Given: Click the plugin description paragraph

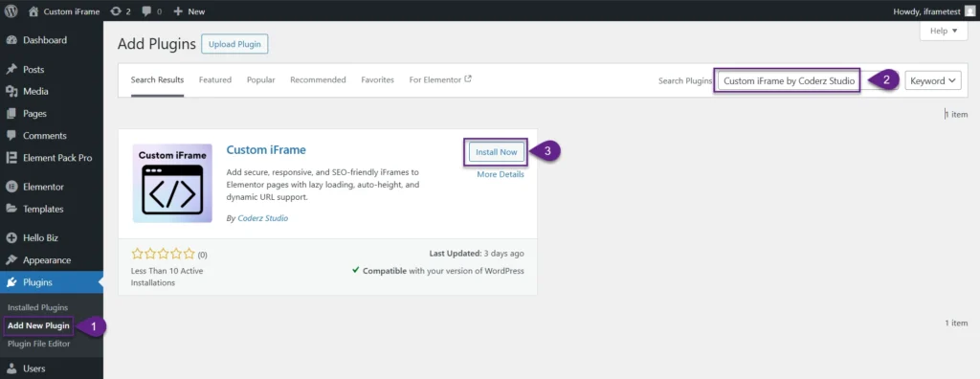Looking at the screenshot, I should pos(323,184).
